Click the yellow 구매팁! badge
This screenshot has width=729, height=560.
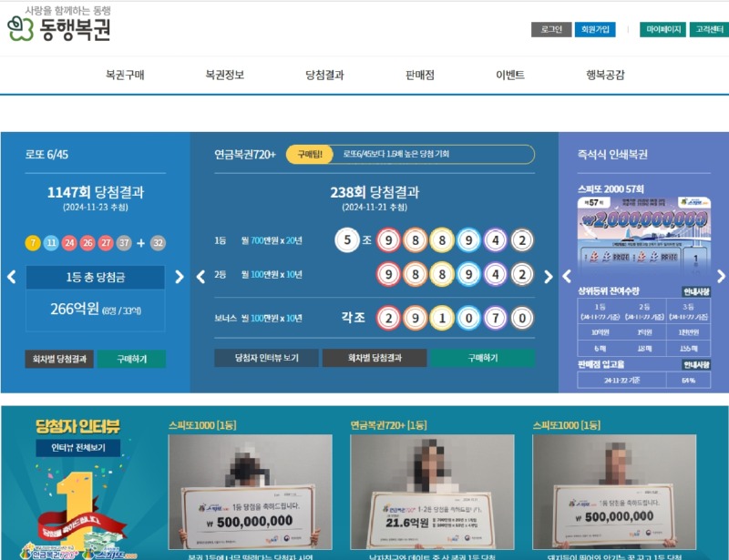pyautogui.click(x=310, y=154)
